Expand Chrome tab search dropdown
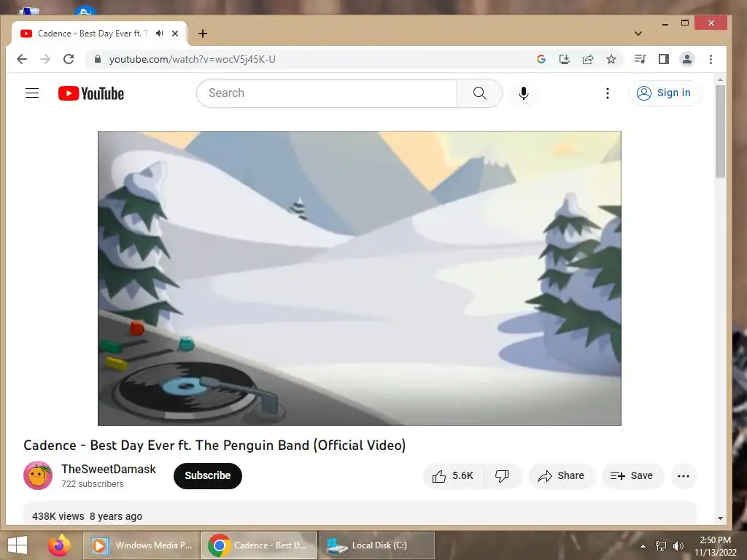 click(x=638, y=34)
